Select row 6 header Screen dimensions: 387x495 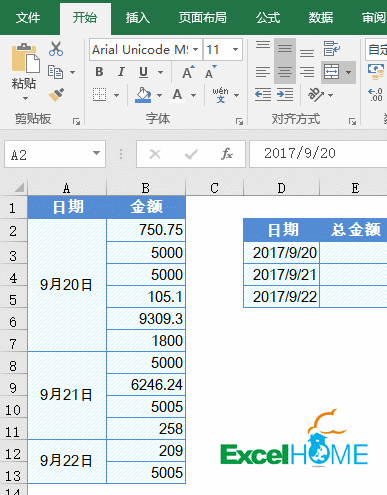click(13, 319)
